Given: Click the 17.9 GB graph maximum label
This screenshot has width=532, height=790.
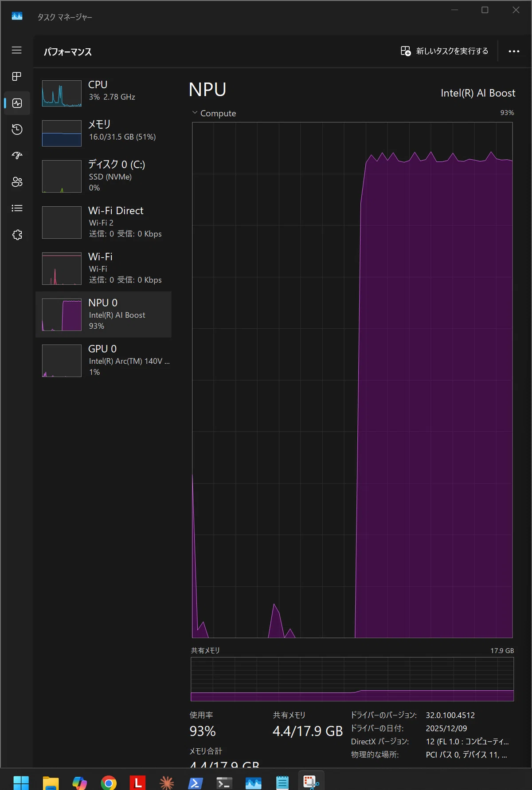Looking at the screenshot, I should [502, 651].
